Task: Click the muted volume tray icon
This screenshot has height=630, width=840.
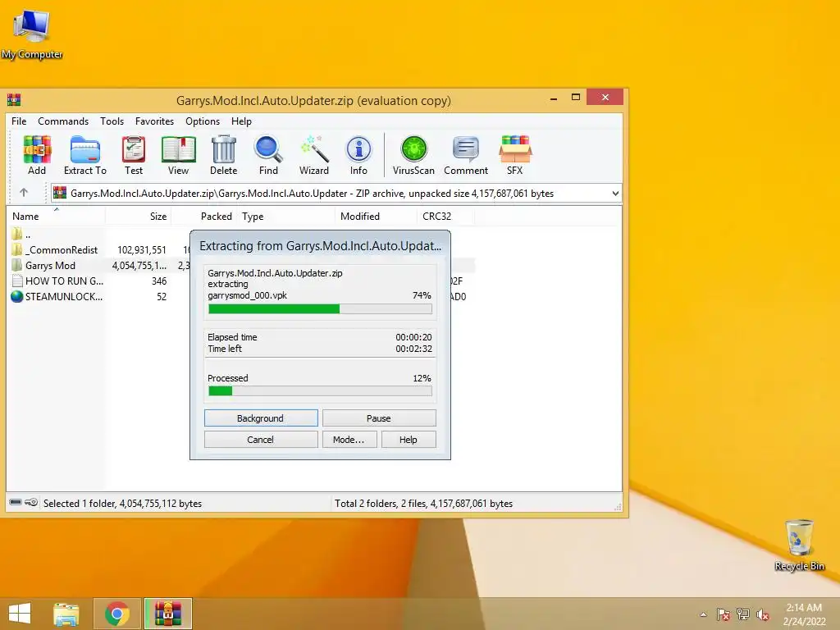Action: click(763, 614)
